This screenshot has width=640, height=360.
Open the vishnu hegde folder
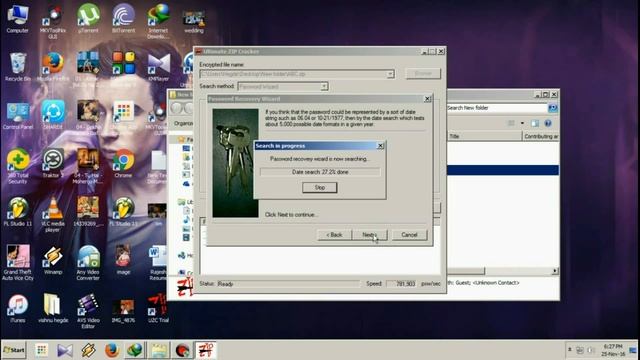coord(53,308)
